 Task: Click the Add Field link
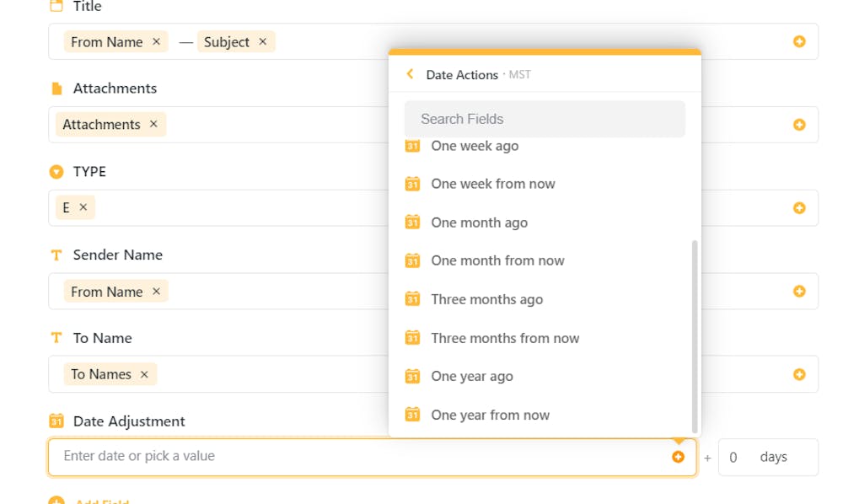(99, 500)
